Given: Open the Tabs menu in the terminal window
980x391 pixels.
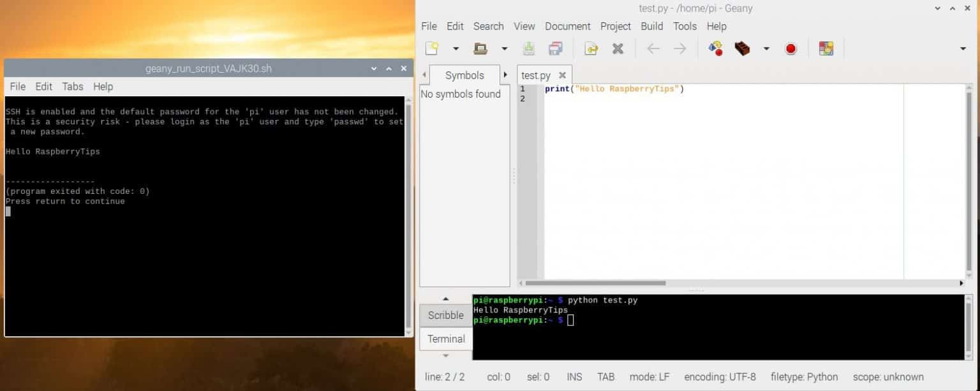Looking at the screenshot, I should (72, 87).
